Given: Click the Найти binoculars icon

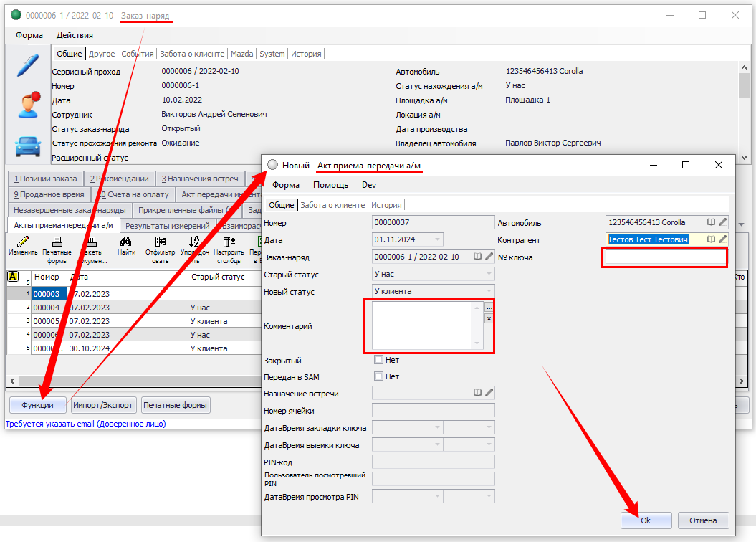Looking at the screenshot, I should [126, 242].
